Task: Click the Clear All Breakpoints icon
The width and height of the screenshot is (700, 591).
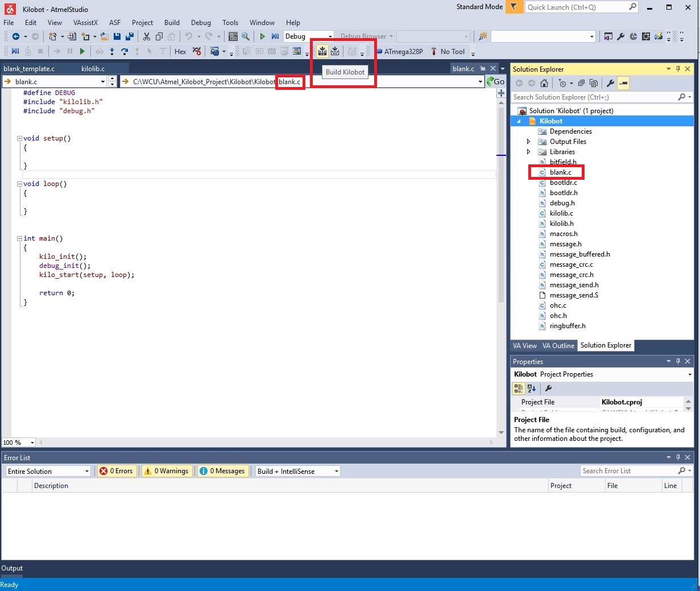Action: 197,52
